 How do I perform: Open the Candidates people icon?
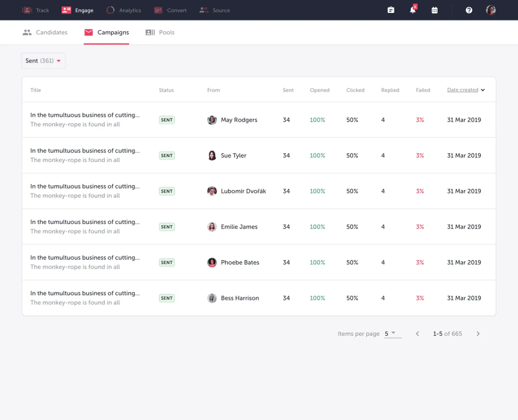(27, 32)
